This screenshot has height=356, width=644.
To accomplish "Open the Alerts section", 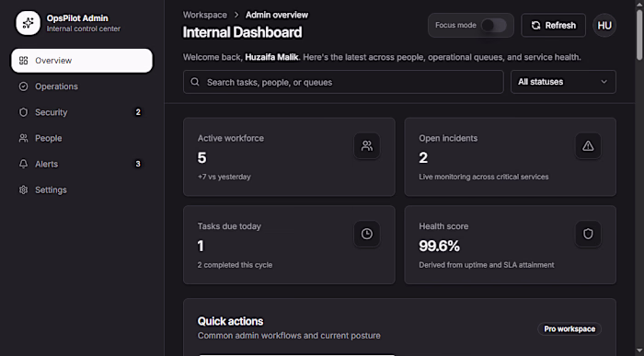I will (x=82, y=164).
